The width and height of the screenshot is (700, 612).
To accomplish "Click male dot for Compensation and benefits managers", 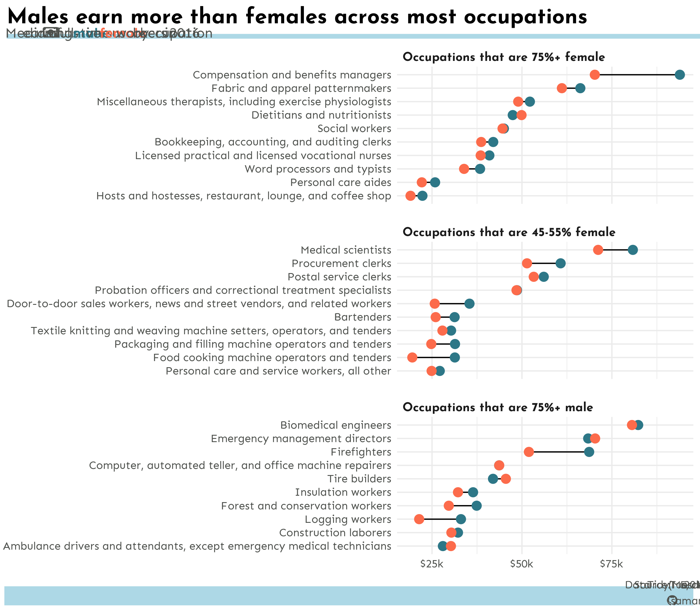I will (x=680, y=75).
